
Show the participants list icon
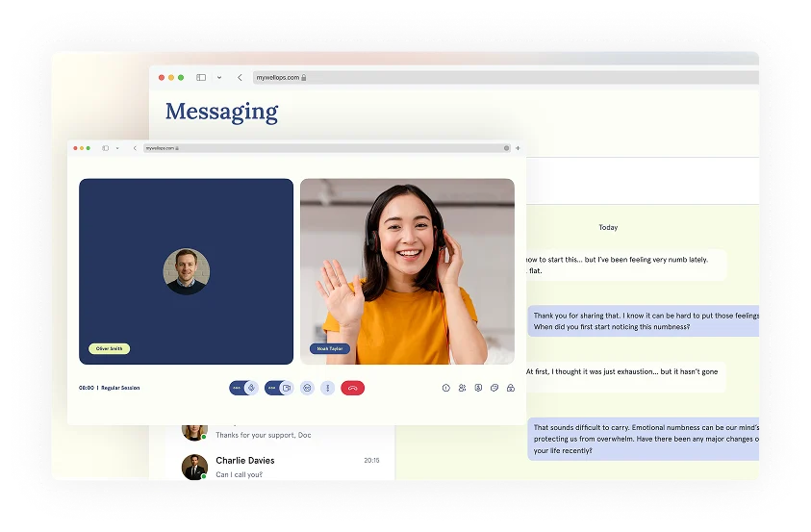coord(462,388)
